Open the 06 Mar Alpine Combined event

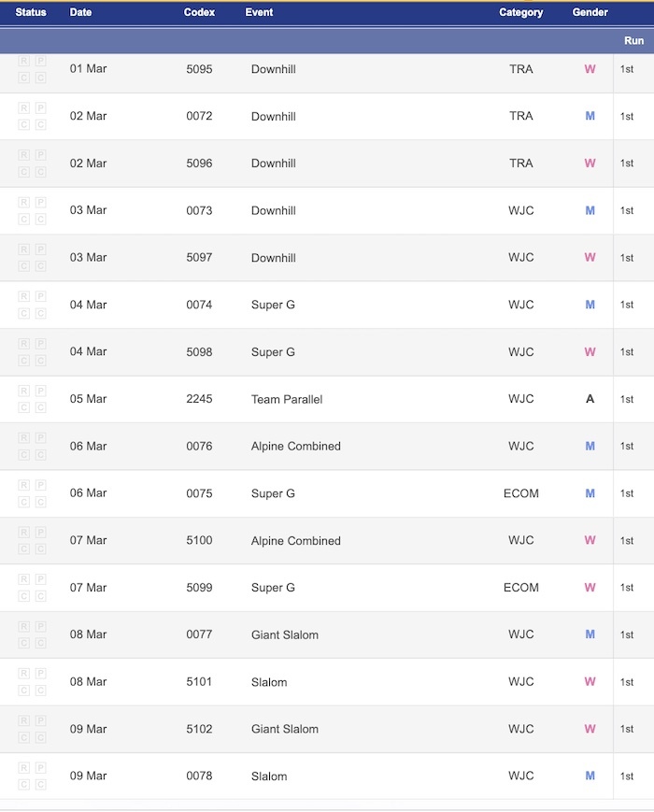coord(295,446)
